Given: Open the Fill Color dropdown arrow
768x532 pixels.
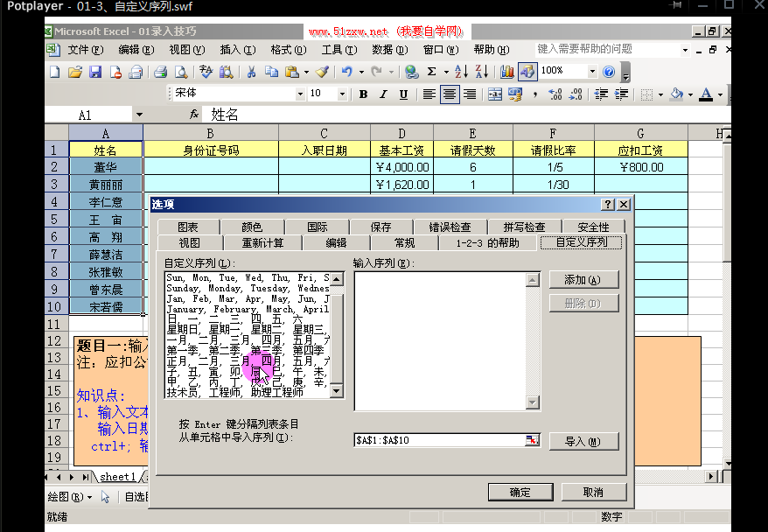Looking at the screenshot, I should [690, 94].
